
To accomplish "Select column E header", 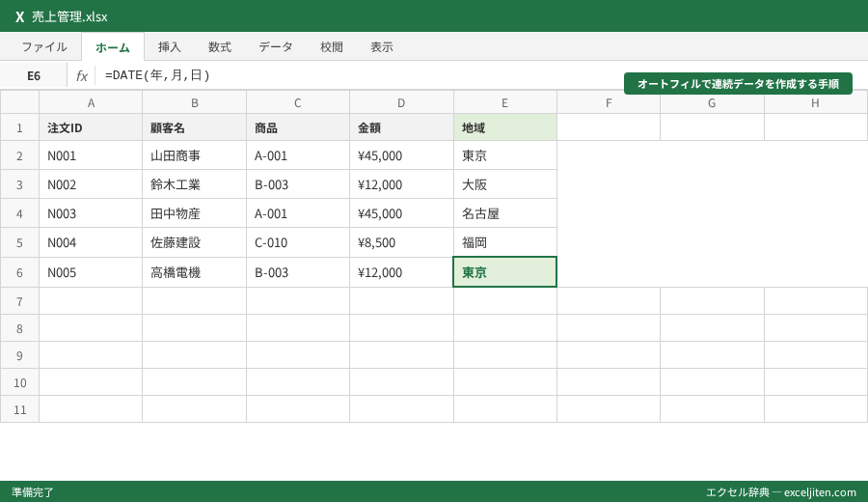I will (504, 102).
